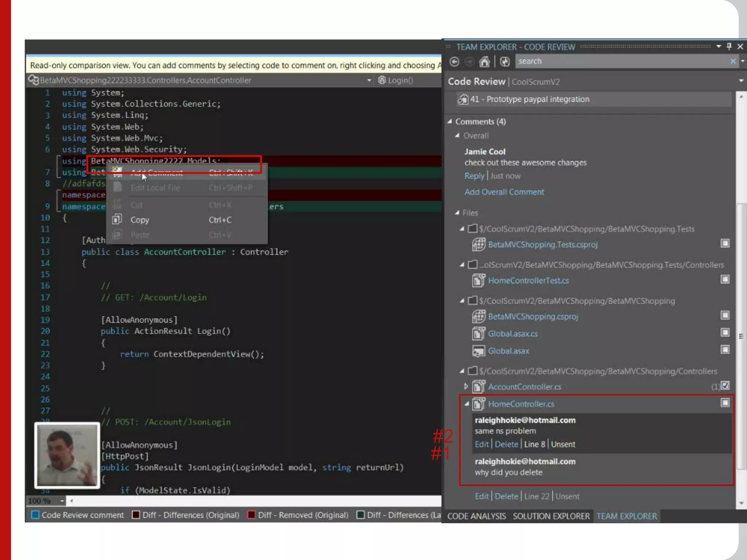Click Reply under Jamie Cool's comment
The height and width of the screenshot is (560, 747).
pos(474,176)
